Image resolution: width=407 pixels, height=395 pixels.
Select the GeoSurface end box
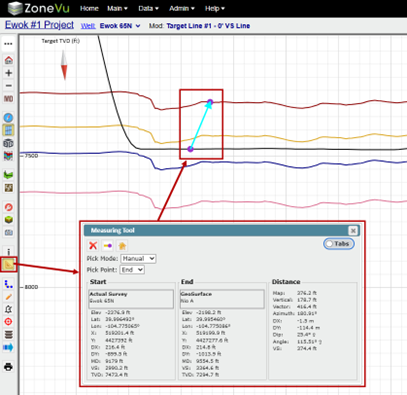tap(222, 298)
